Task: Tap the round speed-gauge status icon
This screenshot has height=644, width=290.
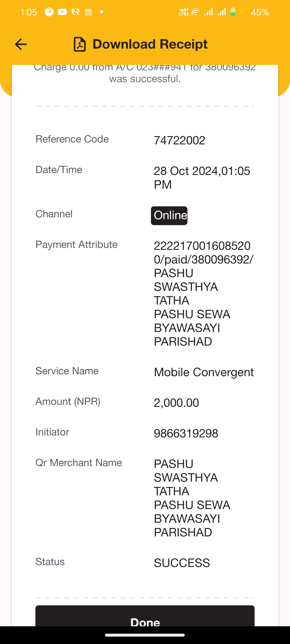Action: point(49,12)
